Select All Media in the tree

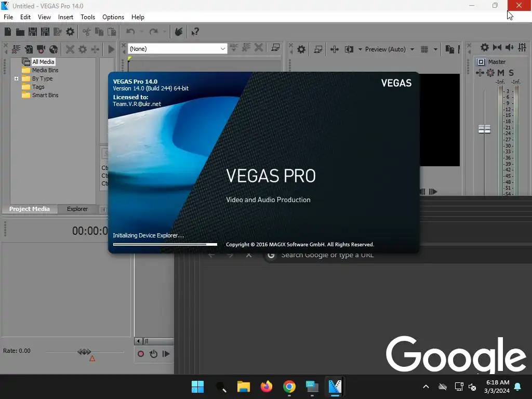click(x=43, y=62)
